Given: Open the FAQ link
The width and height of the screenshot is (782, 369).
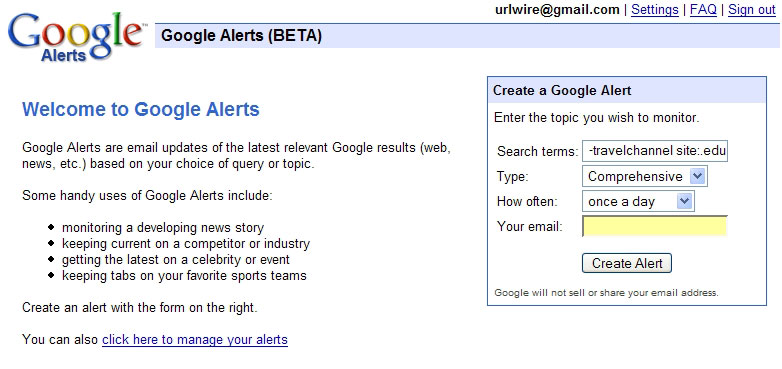Looking at the screenshot, I should coord(703,9).
